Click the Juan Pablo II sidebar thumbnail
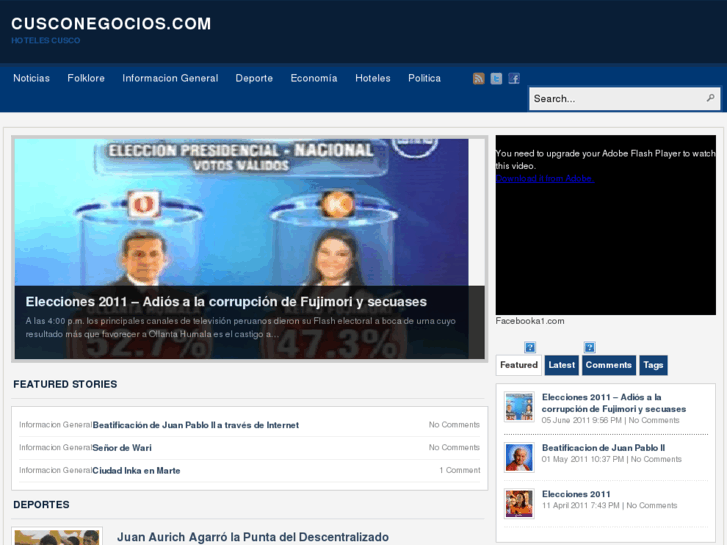The image size is (727, 545). click(519, 457)
